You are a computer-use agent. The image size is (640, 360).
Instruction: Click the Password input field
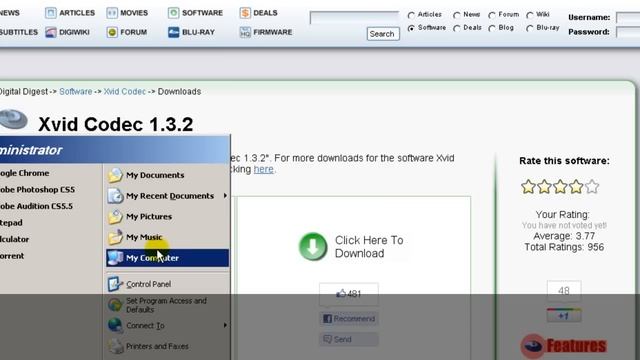pyautogui.click(x=628, y=32)
